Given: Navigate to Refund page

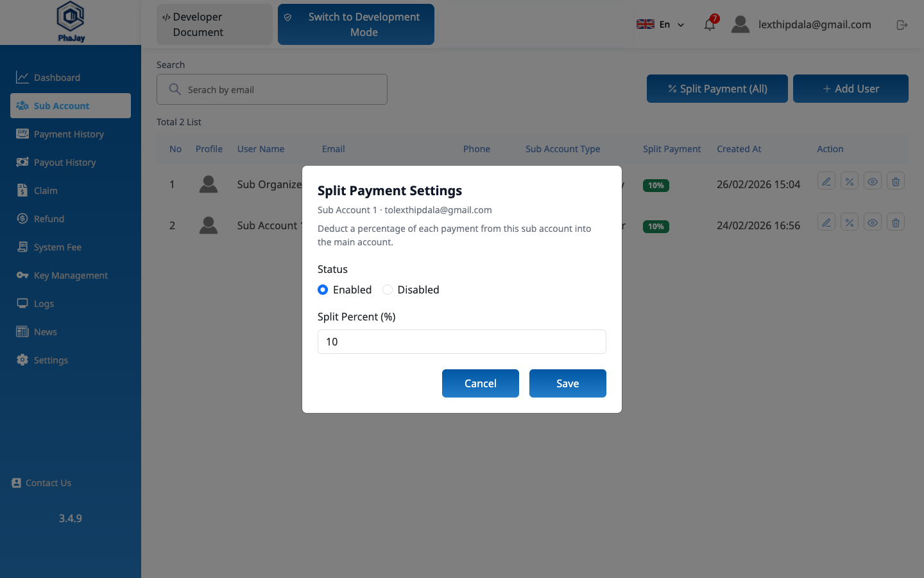Looking at the screenshot, I should [x=71, y=219].
